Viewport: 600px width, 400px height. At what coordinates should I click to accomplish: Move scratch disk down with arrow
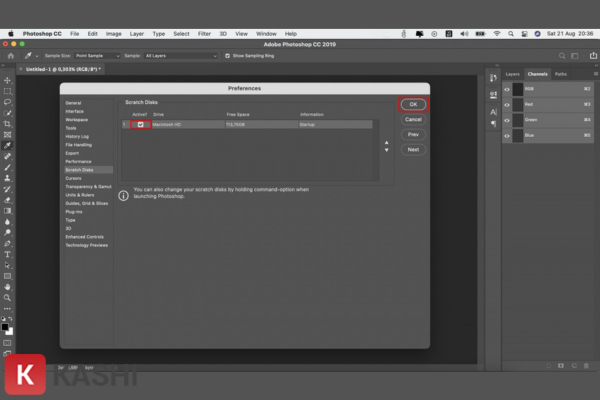[x=387, y=150]
